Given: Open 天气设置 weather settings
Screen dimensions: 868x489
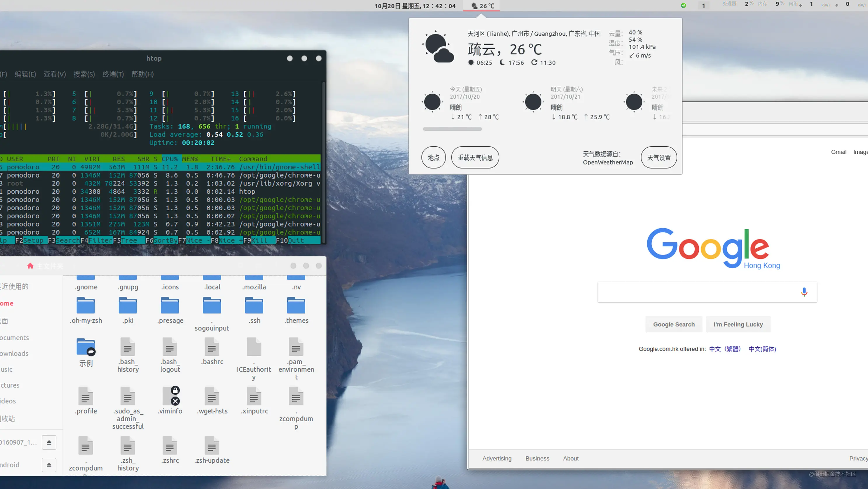Looking at the screenshot, I should [x=658, y=157].
